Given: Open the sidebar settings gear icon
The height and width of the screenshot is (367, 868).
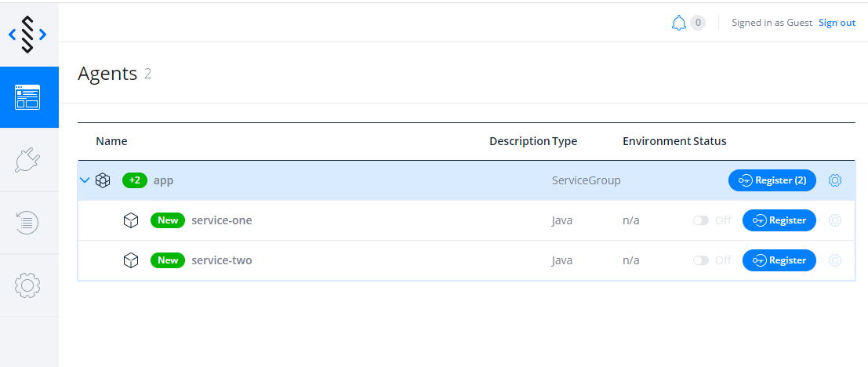Looking at the screenshot, I should tap(27, 285).
